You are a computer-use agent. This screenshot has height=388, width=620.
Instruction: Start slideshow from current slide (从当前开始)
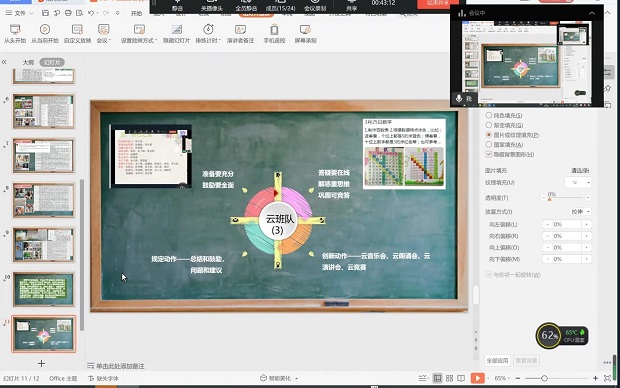click(45, 34)
